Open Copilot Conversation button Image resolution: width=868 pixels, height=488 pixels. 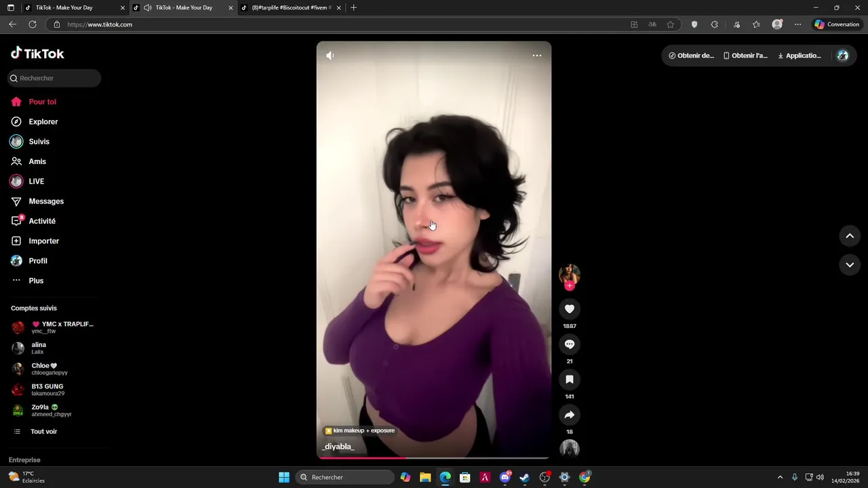click(x=837, y=24)
